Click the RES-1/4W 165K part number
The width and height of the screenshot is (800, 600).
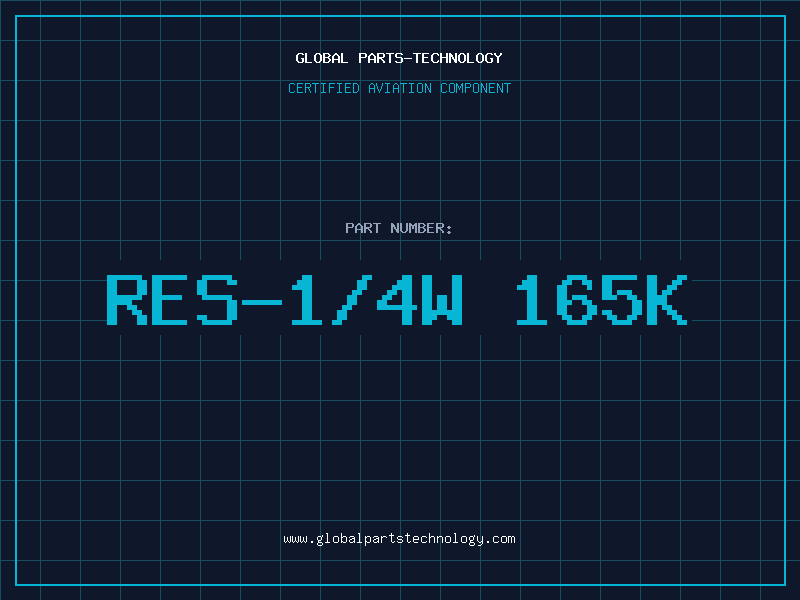click(397, 299)
